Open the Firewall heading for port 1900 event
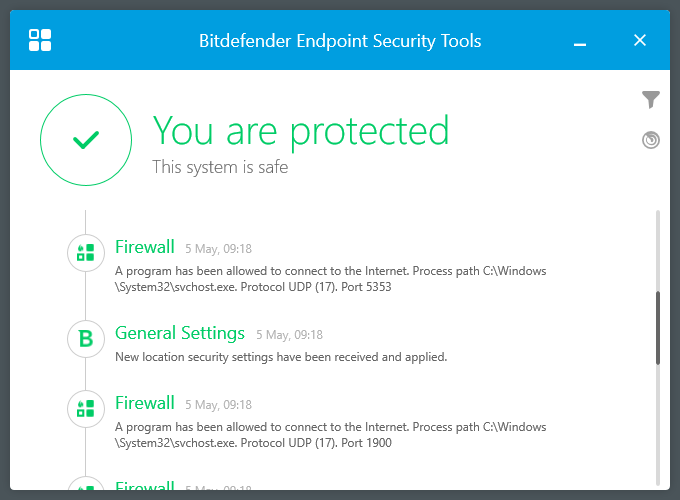680x500 pixels. [x=144, y=403]
